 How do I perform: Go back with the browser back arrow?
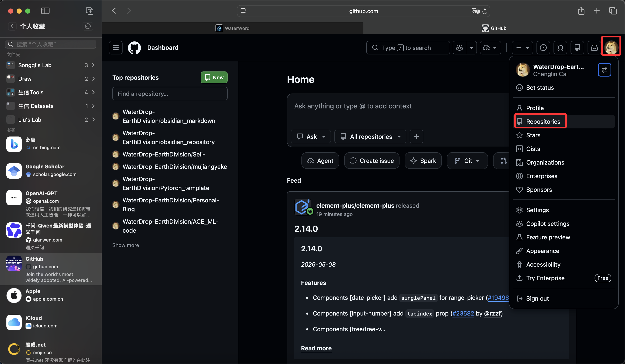114,11
